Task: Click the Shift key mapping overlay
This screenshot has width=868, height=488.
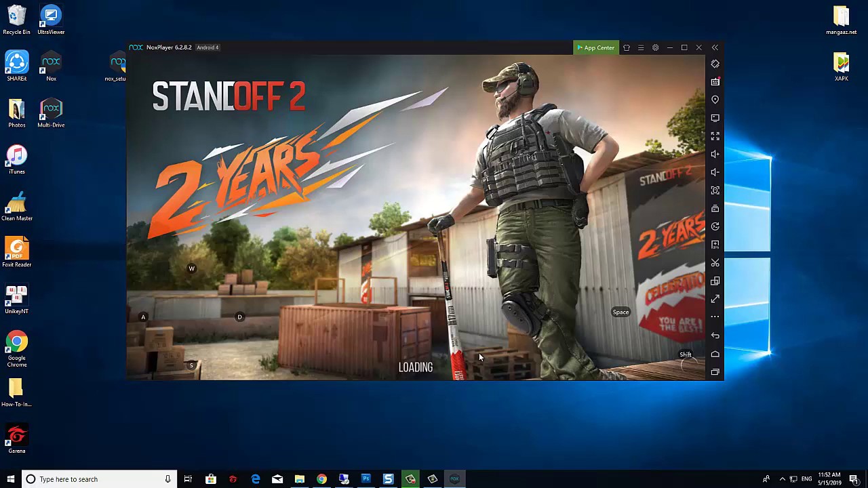Action: [686, 354]
